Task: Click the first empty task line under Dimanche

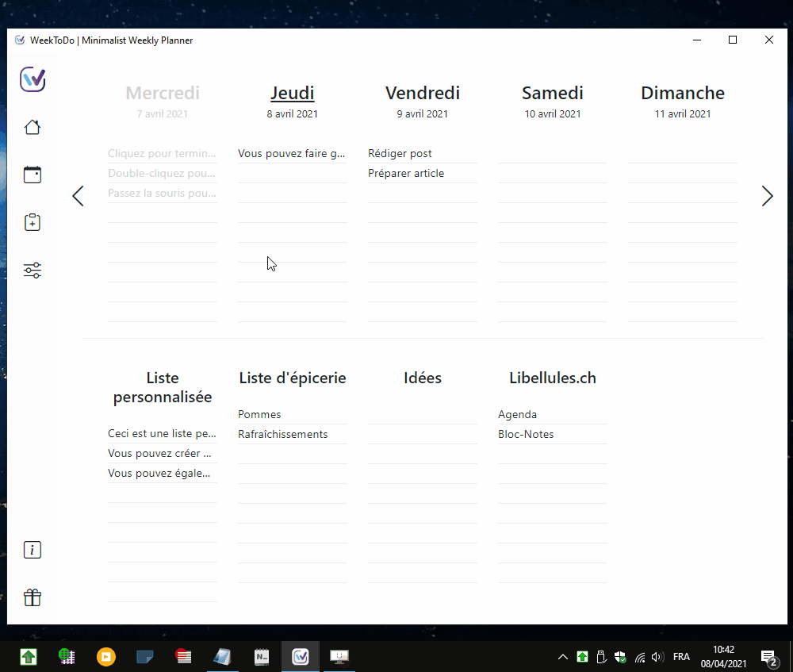Action: click(683, 153)
